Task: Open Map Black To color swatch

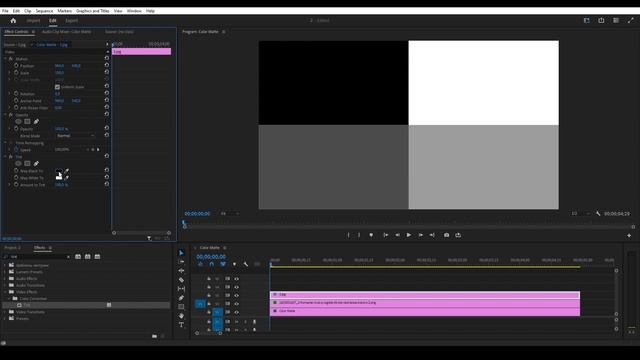Action: [59, 171]
